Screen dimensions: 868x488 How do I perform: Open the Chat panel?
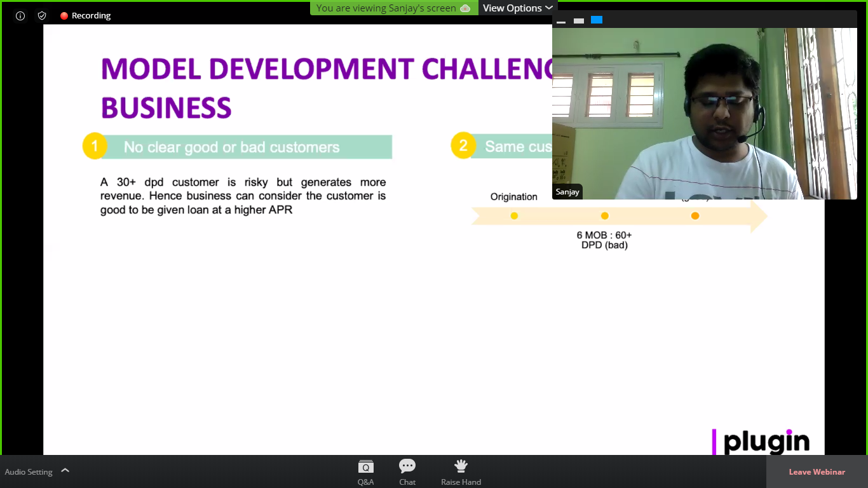tap(407, 472)
